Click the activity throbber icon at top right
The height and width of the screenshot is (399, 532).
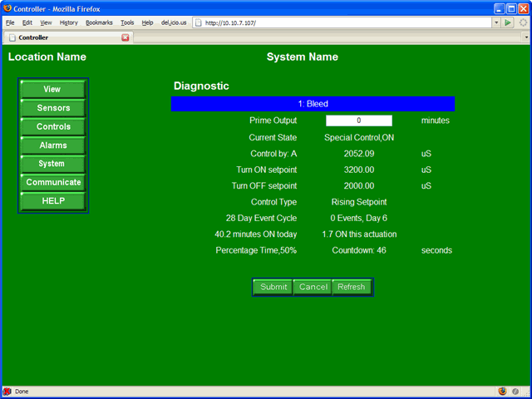pos(523,22)
